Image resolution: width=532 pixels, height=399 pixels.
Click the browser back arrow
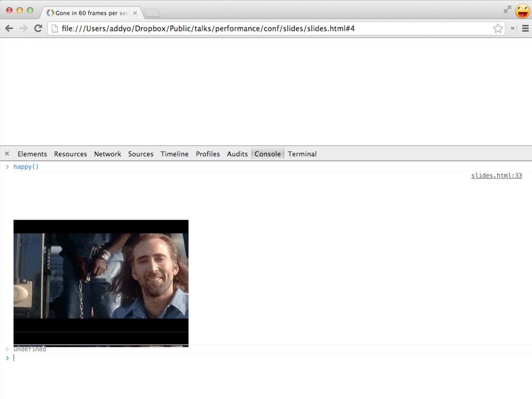click(9, 29)
